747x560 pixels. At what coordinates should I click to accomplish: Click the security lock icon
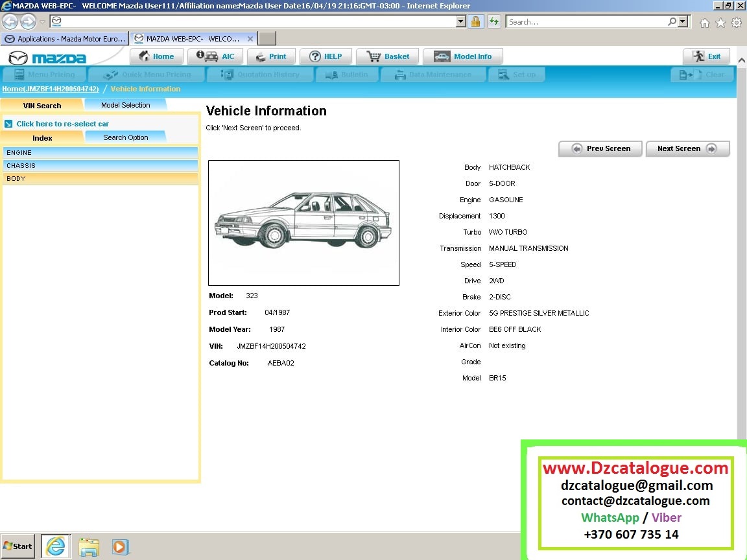[475, 21]
